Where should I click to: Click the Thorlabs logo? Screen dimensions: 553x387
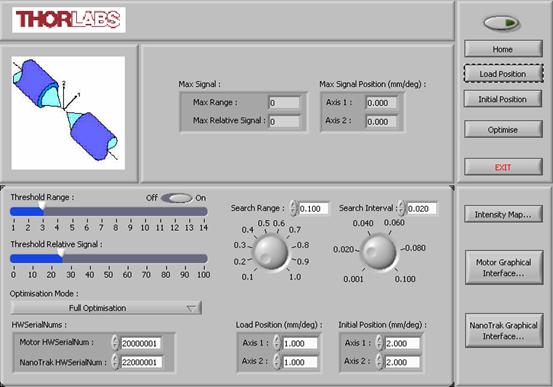coord(69,20)
